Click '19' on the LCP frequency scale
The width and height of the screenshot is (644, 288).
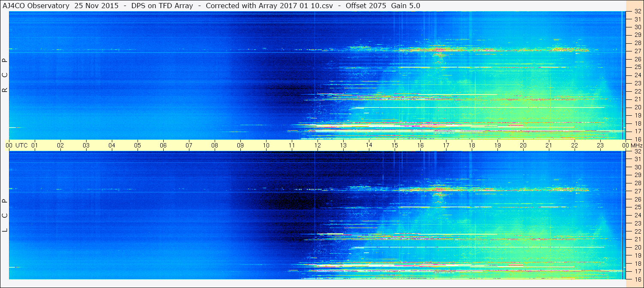coord(637,255)
